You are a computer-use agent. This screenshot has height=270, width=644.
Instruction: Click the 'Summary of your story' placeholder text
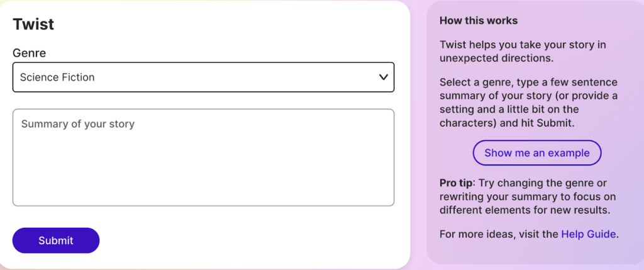78,124
